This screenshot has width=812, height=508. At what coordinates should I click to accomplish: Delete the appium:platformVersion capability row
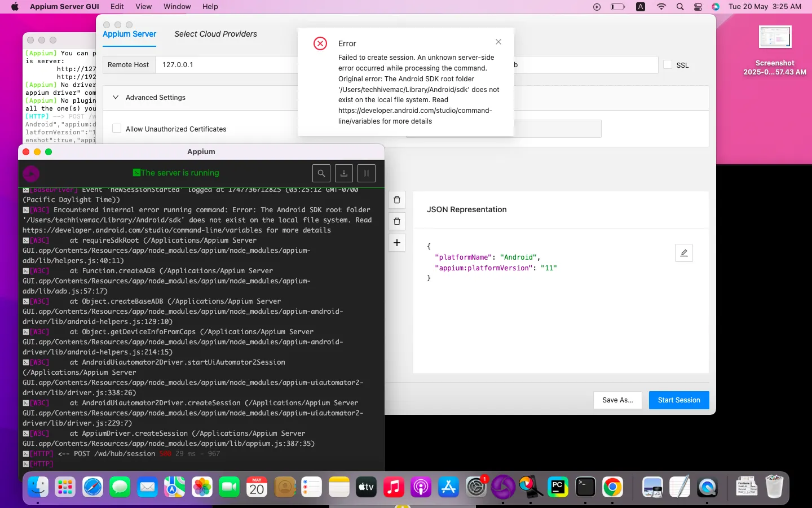397,221
